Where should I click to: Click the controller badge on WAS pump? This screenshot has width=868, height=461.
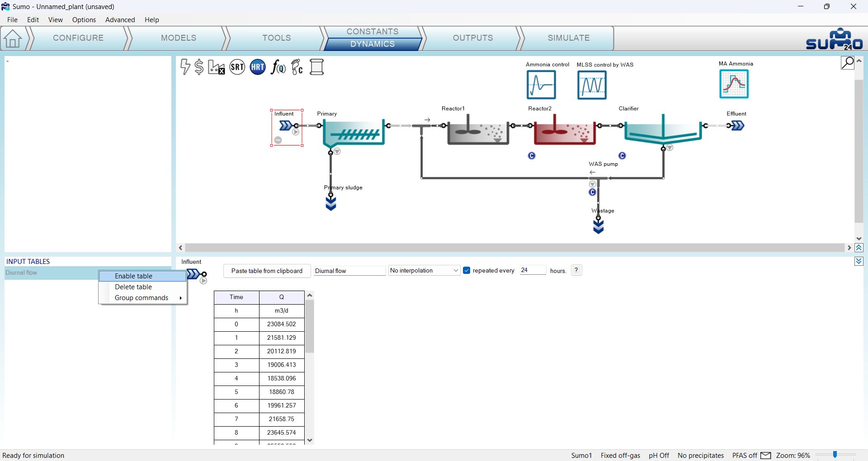pyautogui.click(x=593, y=193)
